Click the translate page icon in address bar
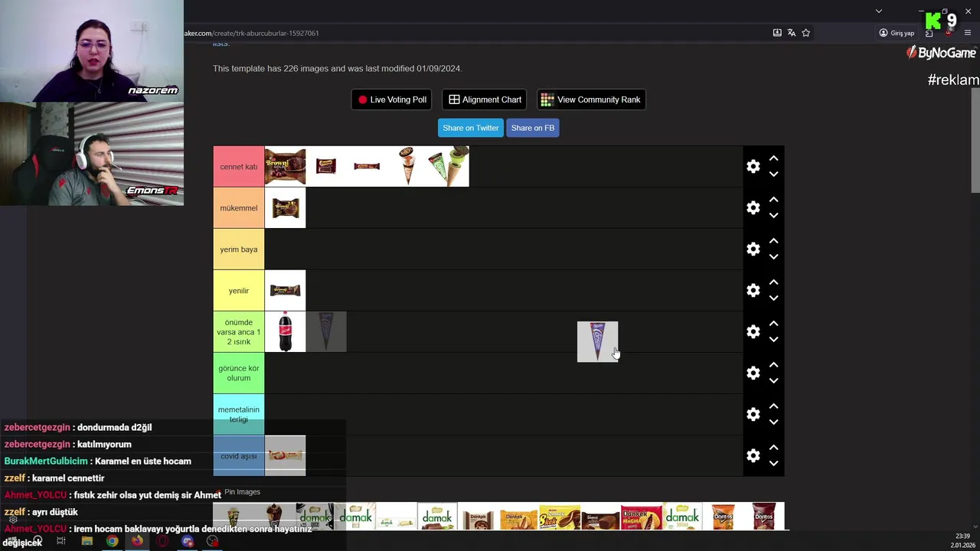 792,33
